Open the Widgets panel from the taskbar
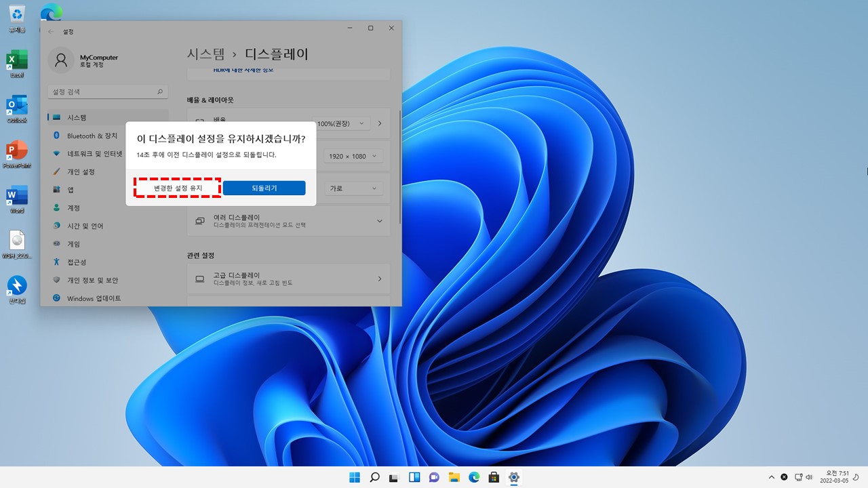The image size is (868, 488). [x=414, y=477]
